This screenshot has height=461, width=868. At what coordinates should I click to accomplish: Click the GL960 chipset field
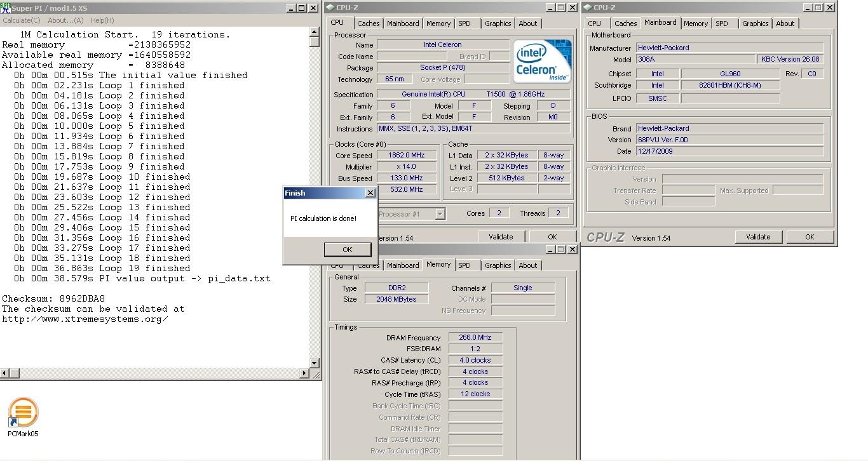(729, 74)
